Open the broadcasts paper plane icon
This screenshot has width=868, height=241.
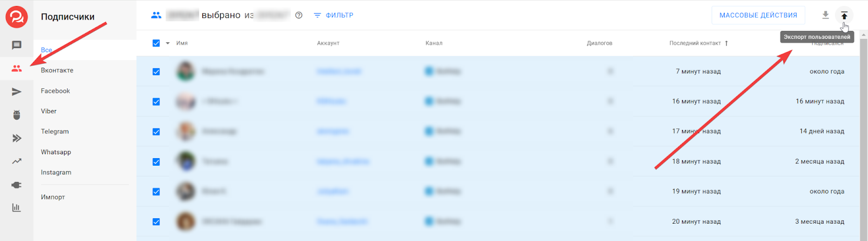pyautogui.click(x=17, y=92)
